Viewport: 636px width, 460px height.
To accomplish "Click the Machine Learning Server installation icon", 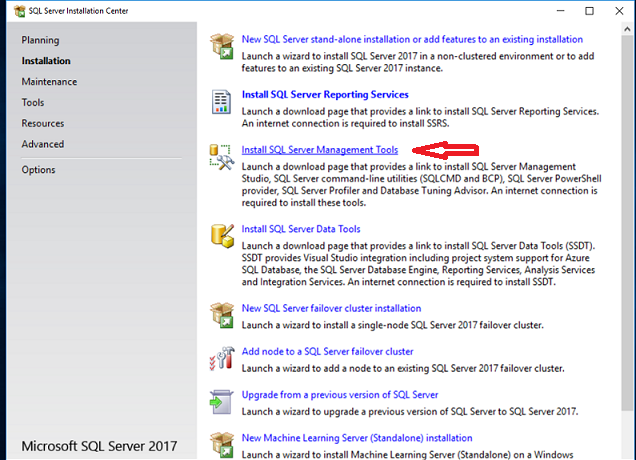I will coord(221,443).
